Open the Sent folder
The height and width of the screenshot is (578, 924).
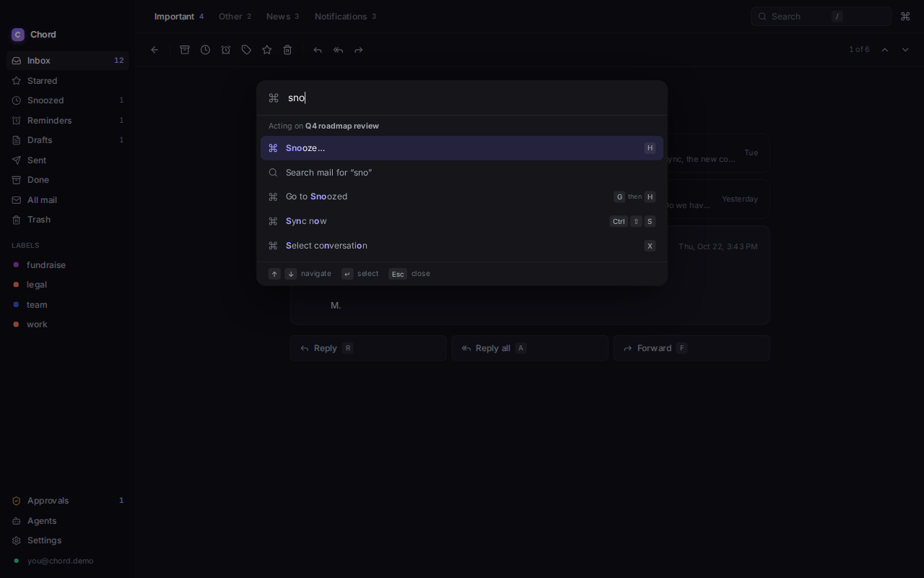click(x=68, y=160)
